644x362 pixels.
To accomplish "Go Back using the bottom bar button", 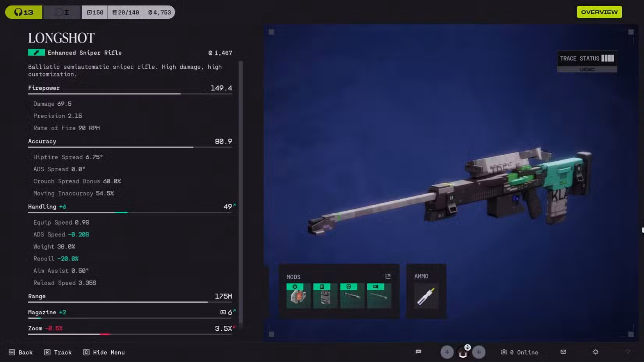I will click(21, 352).
